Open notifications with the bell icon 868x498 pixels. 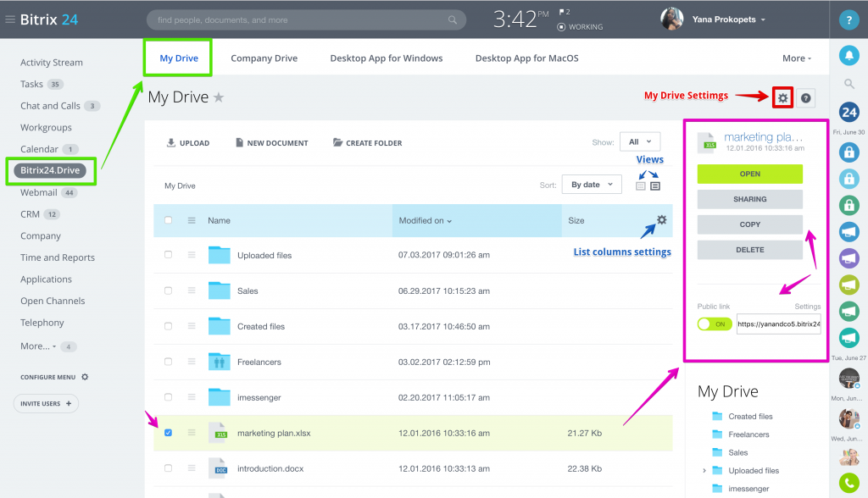pos(849,55)
